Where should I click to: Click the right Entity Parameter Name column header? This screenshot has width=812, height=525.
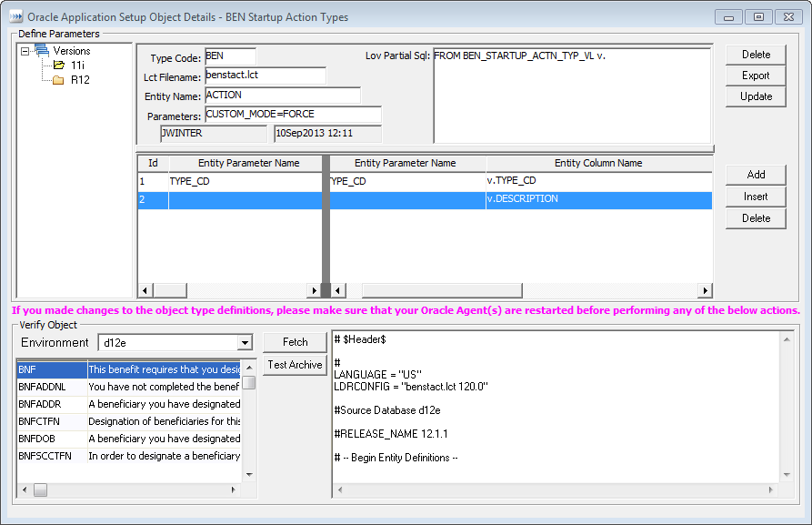coord(407,163)
